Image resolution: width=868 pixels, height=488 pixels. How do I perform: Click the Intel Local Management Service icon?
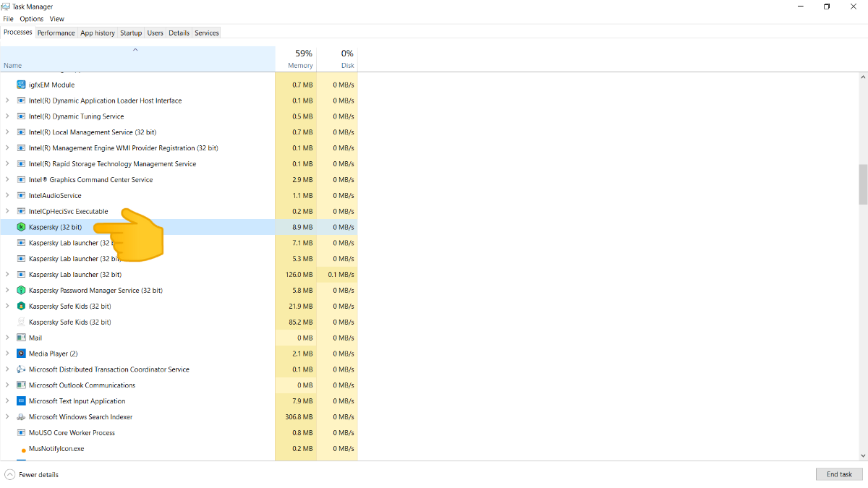pos(21,132)
